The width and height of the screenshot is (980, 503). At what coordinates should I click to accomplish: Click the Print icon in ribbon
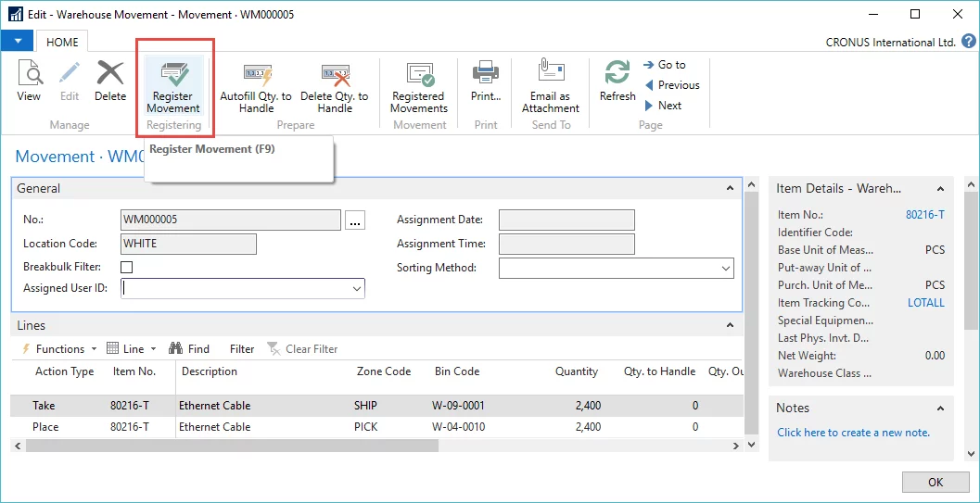pos(485,76)
